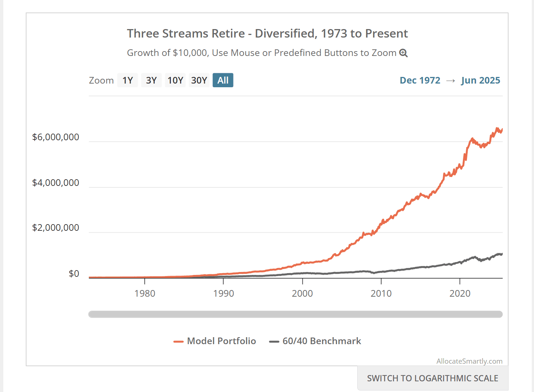Choose the 10Y zoom option
This screenshot has height=392, width=534.
tap(175, 80)
